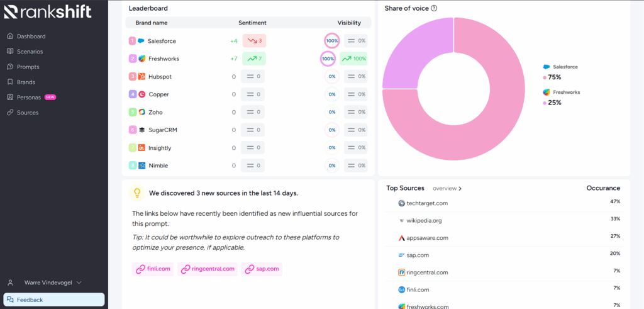Open the Dashboard menu item

(x=31, y=36)
